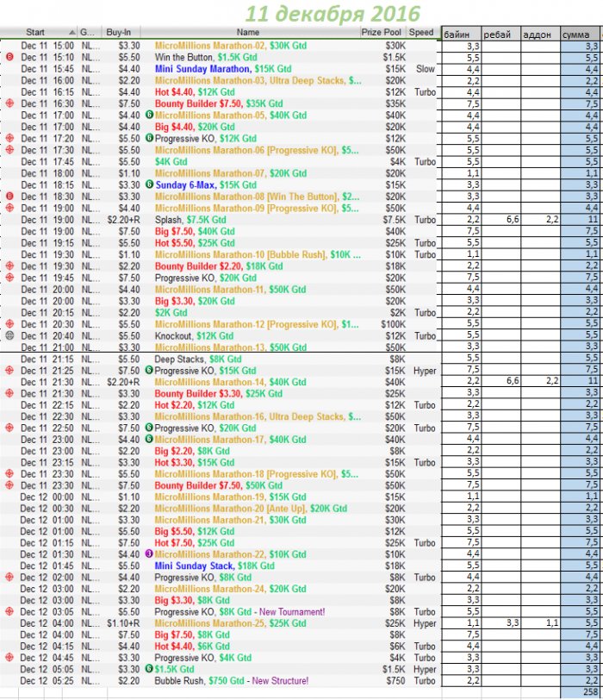Select 6,6 rebuy cell on Splash row
Image resolution: width=603 pixels, height=700 pixels.
[500, 219]
